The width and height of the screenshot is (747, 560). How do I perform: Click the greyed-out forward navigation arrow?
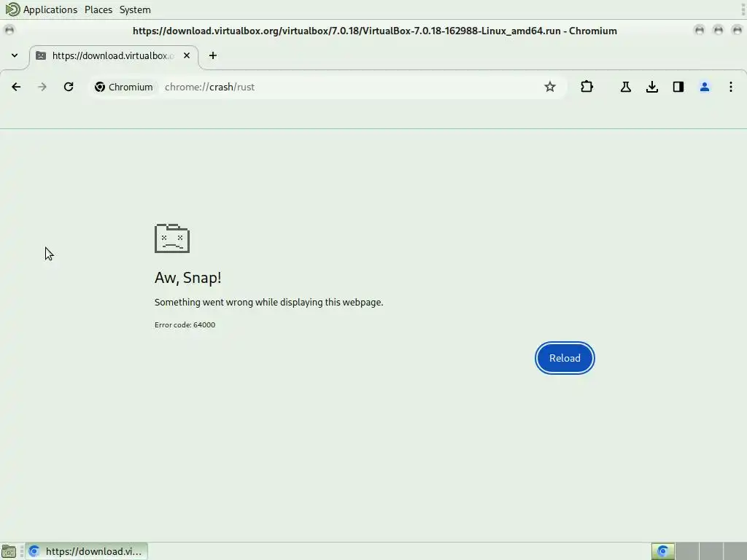tap(42, 87)
